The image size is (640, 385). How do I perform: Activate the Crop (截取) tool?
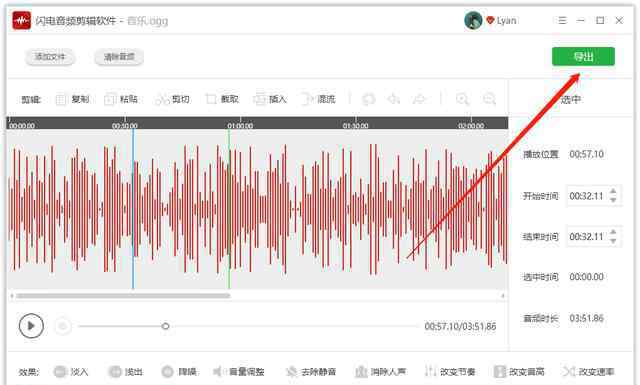[x=222, y=99]
